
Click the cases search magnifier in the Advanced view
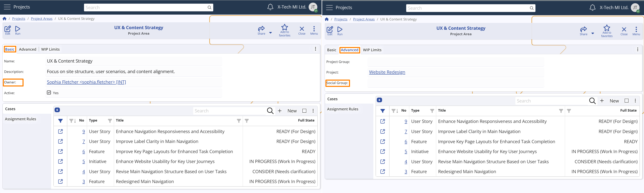coord(592,101)
